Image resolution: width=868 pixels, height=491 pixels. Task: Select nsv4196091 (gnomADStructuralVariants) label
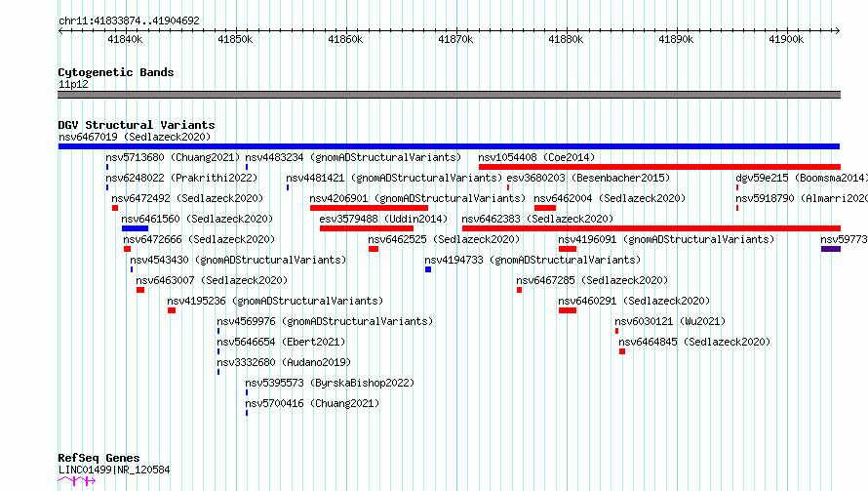coord(666,239)
